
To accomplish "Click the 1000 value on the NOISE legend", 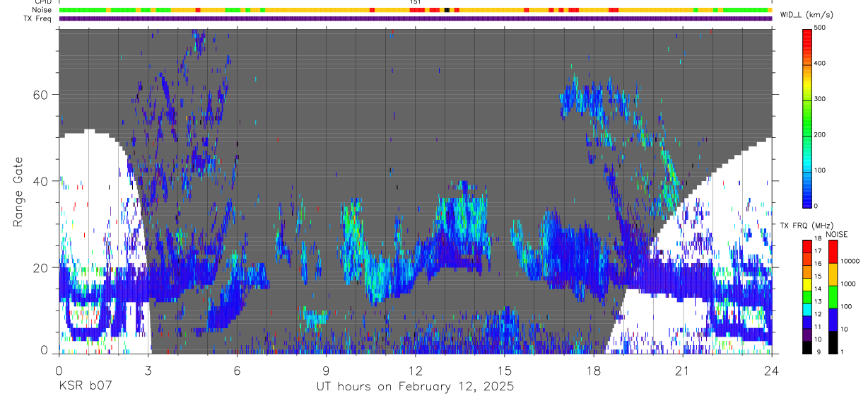I will point(849,284).
